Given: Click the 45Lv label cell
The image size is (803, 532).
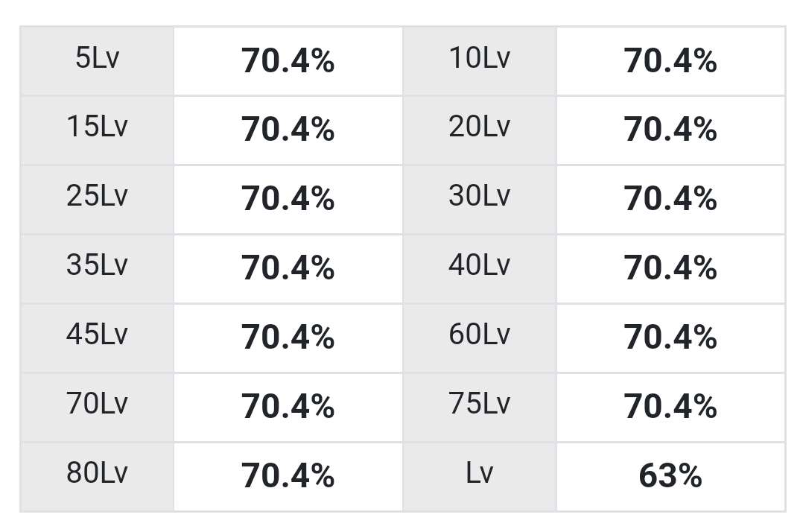Looking at the screenshot, I should coord(97,338).
